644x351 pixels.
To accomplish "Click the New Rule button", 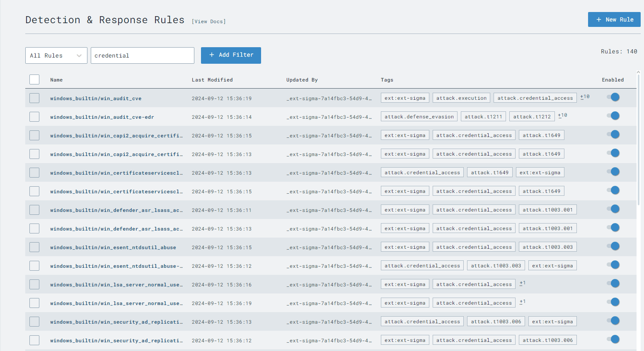I will 614,19.
